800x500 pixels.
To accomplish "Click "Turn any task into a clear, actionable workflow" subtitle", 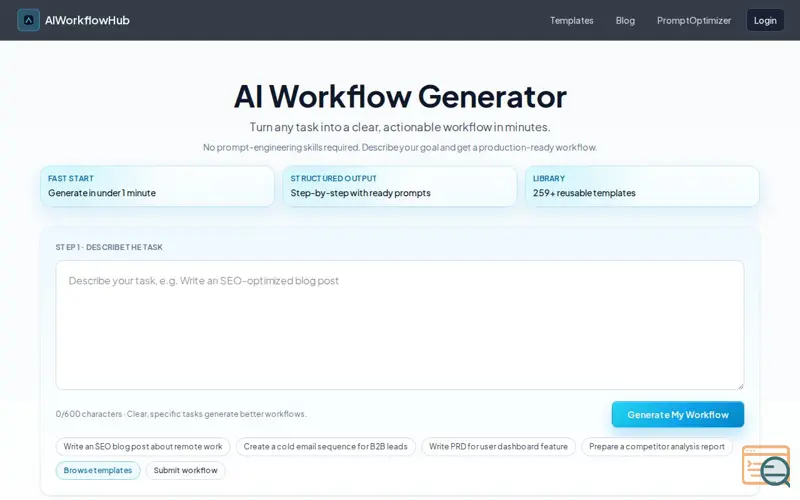I will pos(400,127).
